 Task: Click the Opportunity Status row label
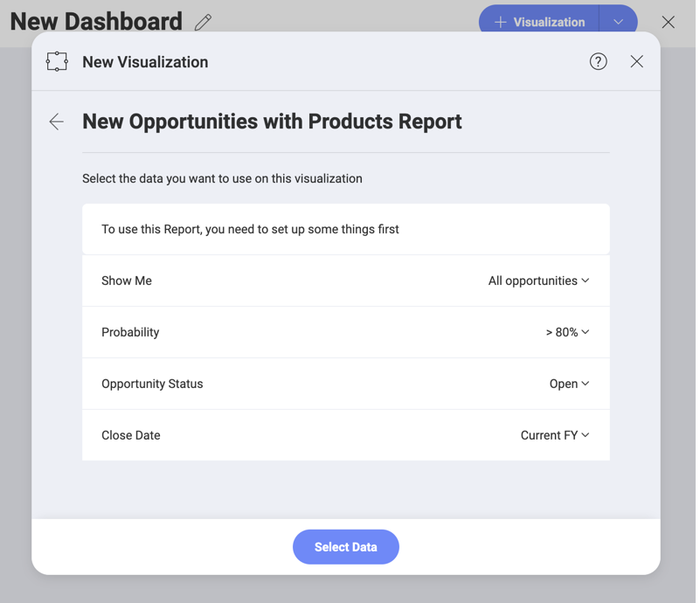pos(152,384)
